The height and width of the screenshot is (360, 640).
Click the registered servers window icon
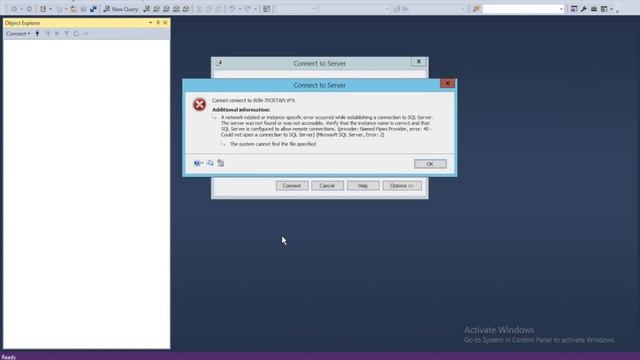[x=574, y=9]
